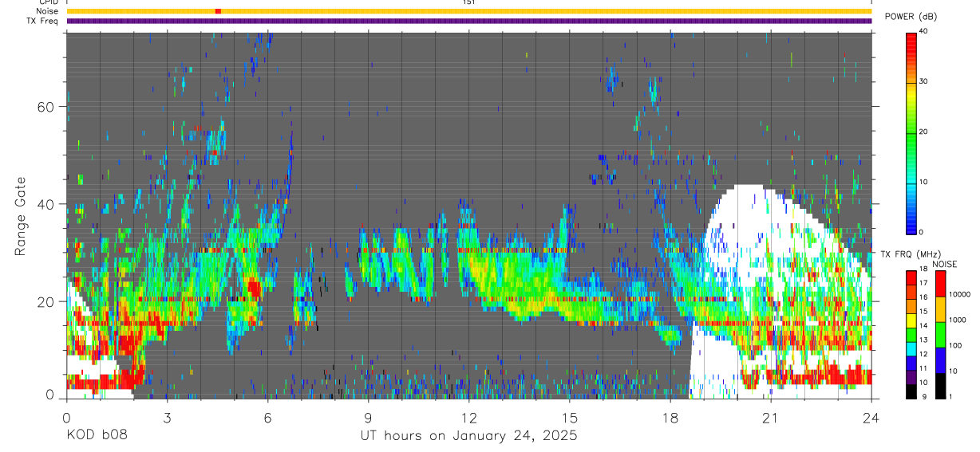Click the POWER (dB) rainbow color bar
The image size is (980, 452).
[x=911, y=132]
